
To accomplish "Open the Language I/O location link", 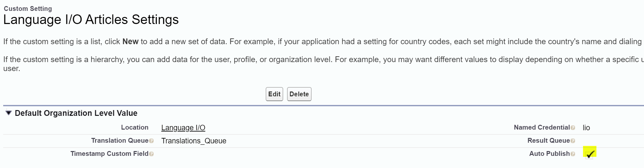I will 183,128.
